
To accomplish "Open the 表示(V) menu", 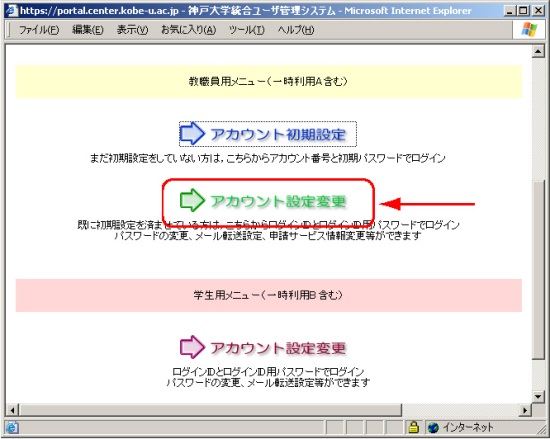I will [x=132, y=30].
